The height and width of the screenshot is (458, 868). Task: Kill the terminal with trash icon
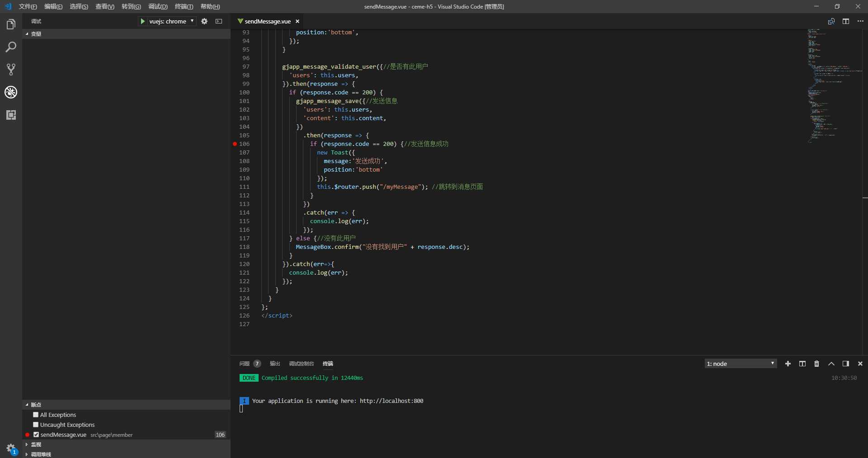tap(816, 364)
